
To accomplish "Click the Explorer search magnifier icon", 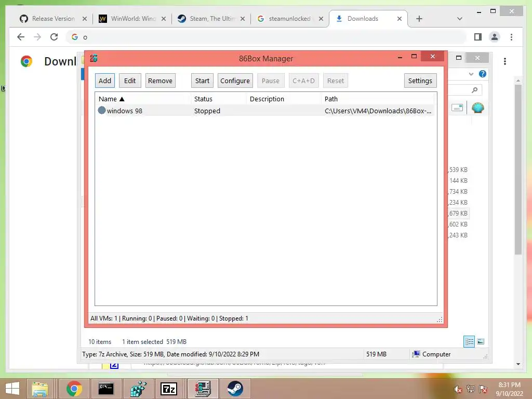I will point(474,90).
